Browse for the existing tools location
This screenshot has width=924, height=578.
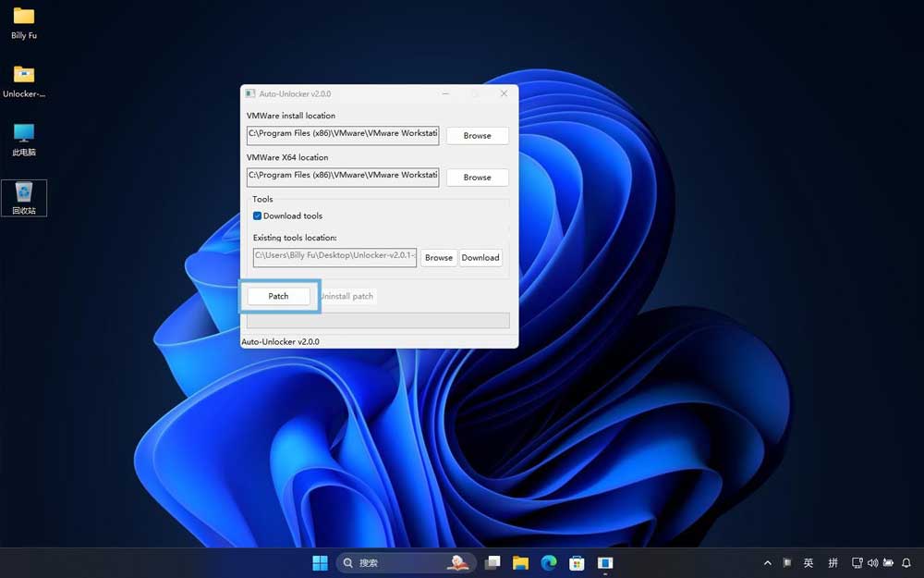click(x=439, y=258)
